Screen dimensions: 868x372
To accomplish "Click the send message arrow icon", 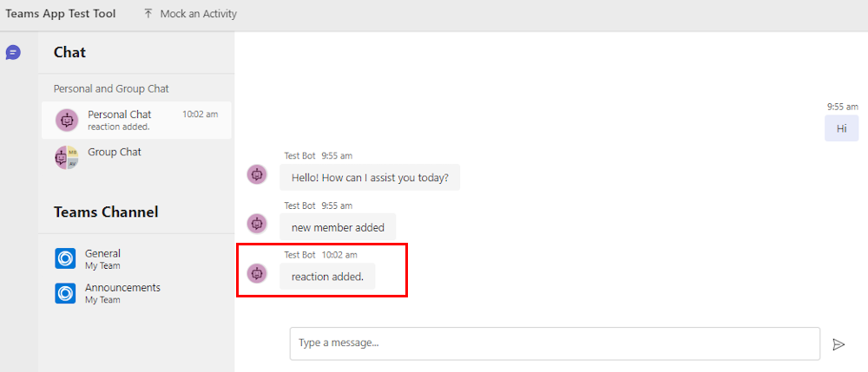I will coord(838,344).
